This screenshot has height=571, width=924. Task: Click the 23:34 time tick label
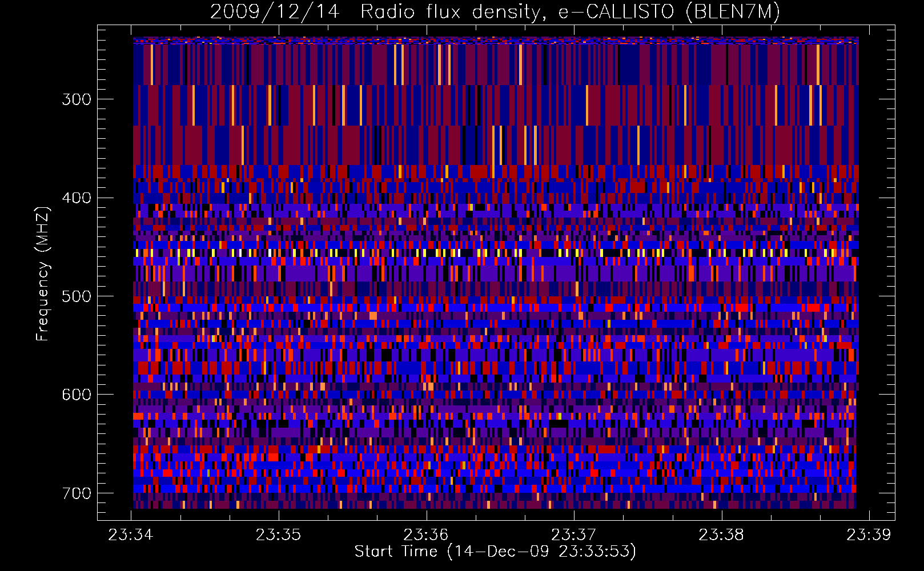click(131, 534)
